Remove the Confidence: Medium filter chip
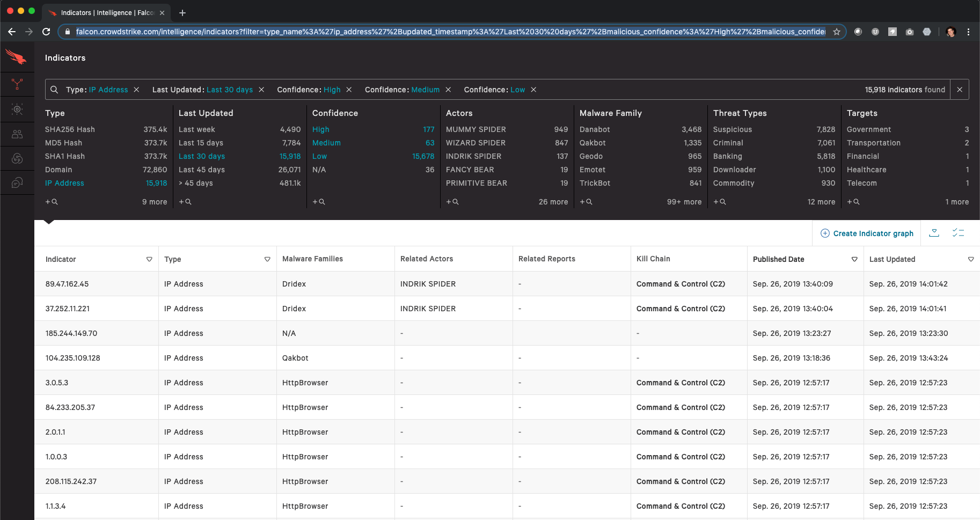The height and width of the screenshot is (520, 980). tap(448, 90)
